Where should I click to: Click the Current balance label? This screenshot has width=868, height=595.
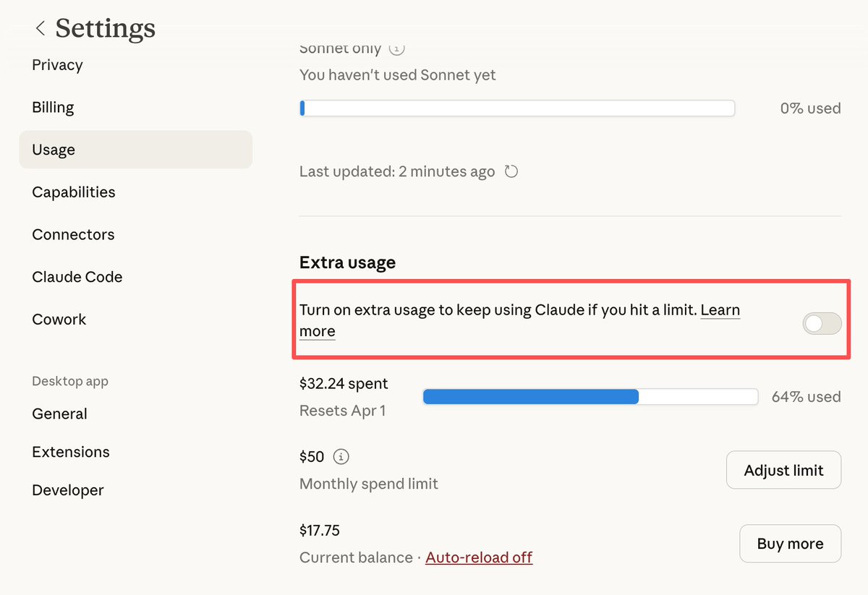pos(355,557)
